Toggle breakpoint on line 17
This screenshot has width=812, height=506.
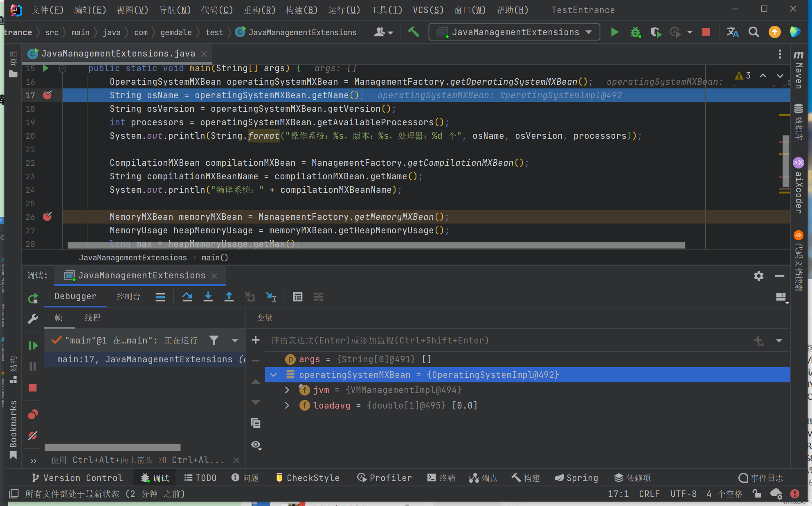(x=47, y=95)
